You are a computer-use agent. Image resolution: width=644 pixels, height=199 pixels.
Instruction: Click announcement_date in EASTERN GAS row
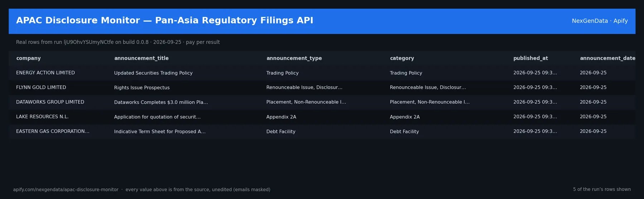point(593,131)
